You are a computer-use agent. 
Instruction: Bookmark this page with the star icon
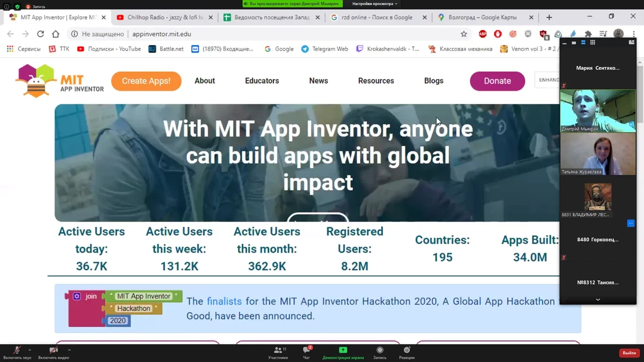[464, 34]
